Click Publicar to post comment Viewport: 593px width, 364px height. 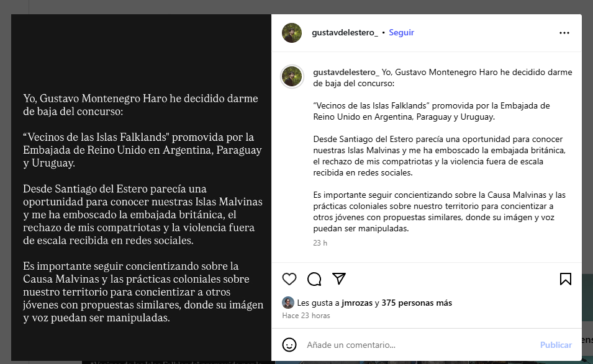pyautogui.click(x=556, y=345)
